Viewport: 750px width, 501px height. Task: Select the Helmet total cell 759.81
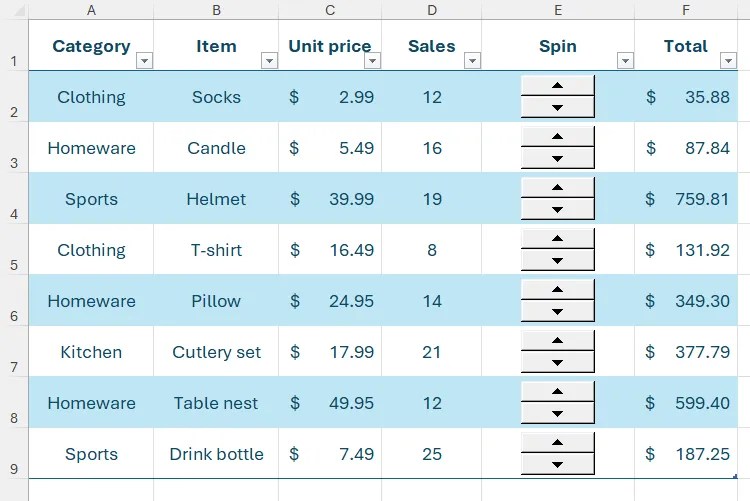[x=686, y=199]
